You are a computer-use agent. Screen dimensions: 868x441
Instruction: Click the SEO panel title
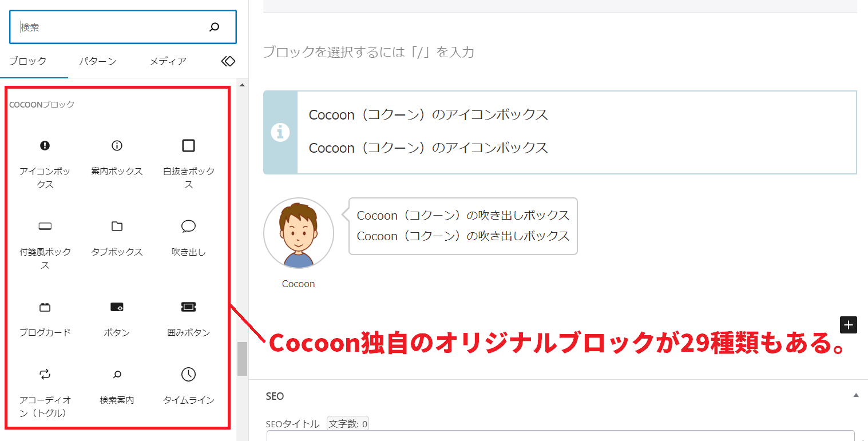(x=275, y=396)
